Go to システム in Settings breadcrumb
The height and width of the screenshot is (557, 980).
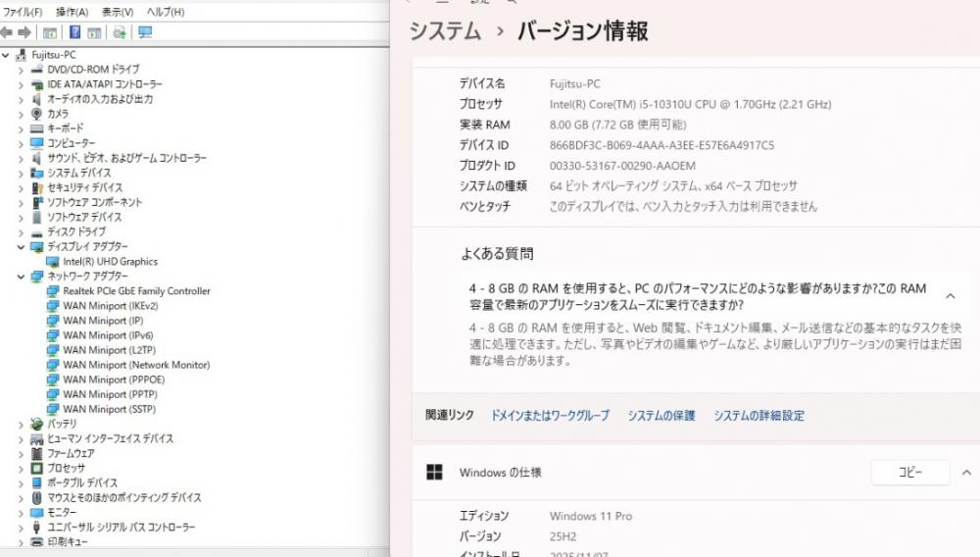pos(445,30)
